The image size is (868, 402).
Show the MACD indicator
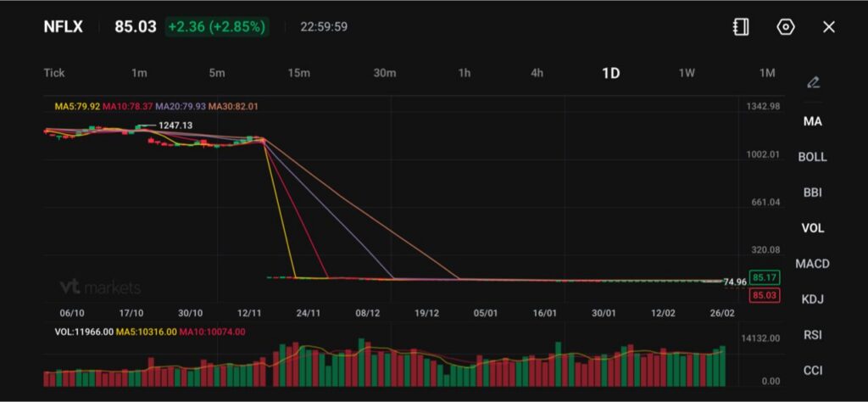point(812,264)
